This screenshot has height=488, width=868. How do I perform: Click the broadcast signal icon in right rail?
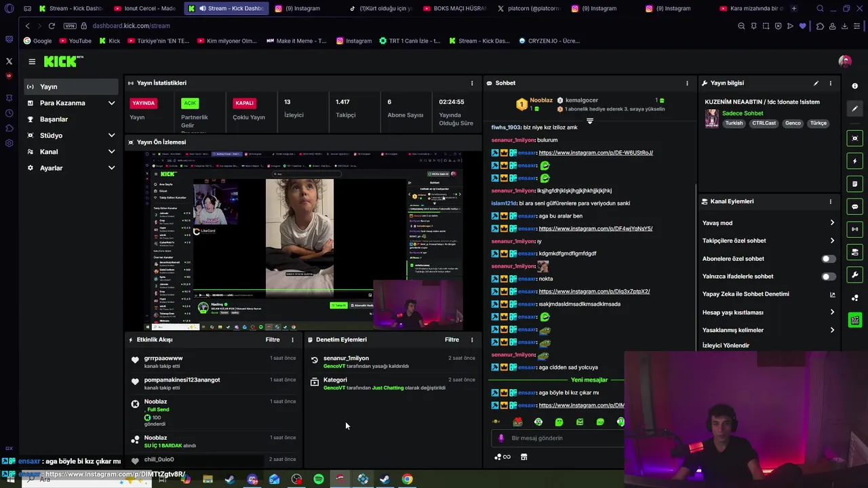click(x=855, y=229)
